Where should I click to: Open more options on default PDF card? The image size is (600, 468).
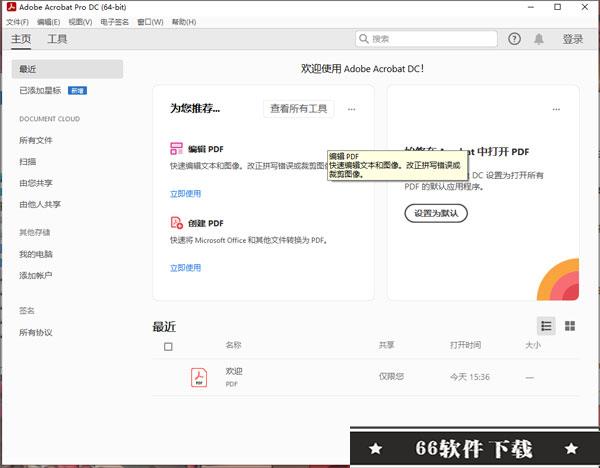(556, 109)
